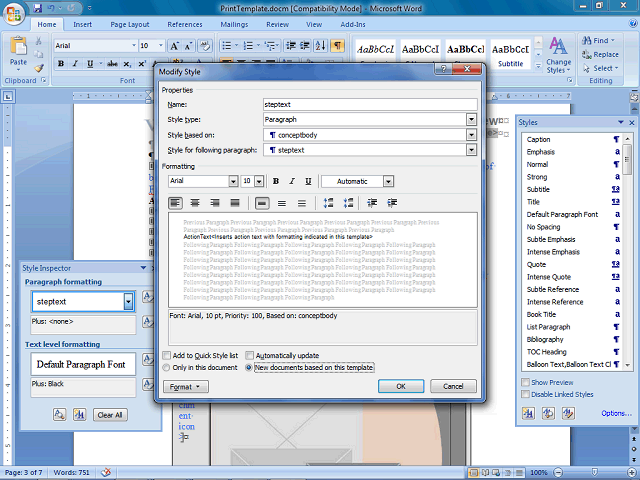This screenshot has height=480, width=640.
Task: Click the Paste icon in Clipboard
Action: coord(18,47)
